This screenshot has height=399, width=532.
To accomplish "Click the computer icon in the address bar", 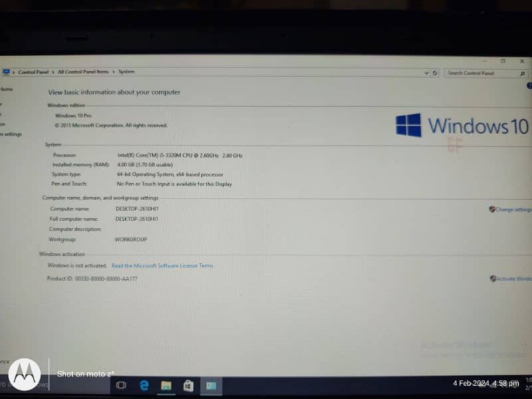I will tap(6, 72).
